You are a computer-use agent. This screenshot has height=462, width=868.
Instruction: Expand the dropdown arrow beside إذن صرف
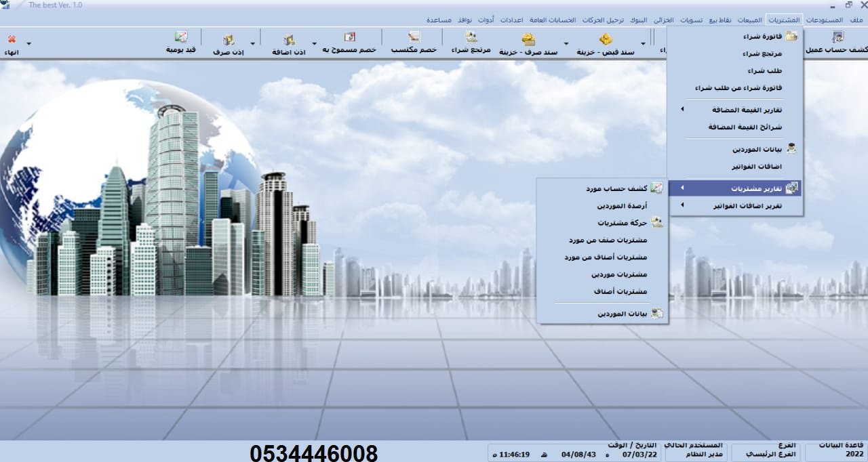pyautogui.click(x=253, y=44)
